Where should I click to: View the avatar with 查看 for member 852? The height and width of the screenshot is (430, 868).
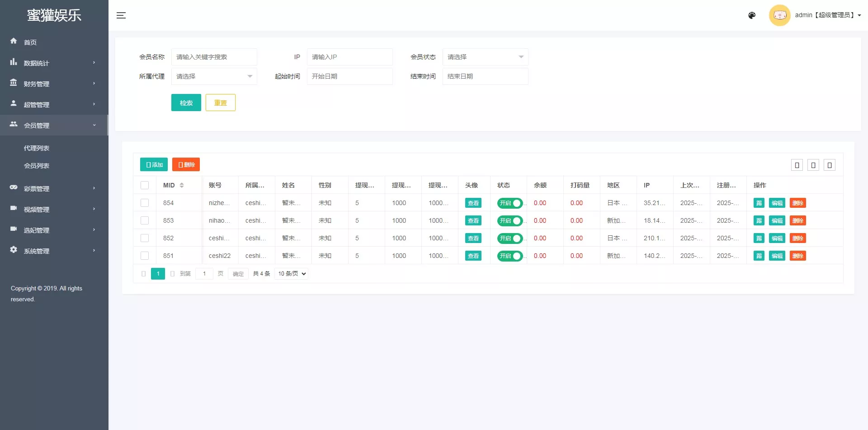[473, 238]
